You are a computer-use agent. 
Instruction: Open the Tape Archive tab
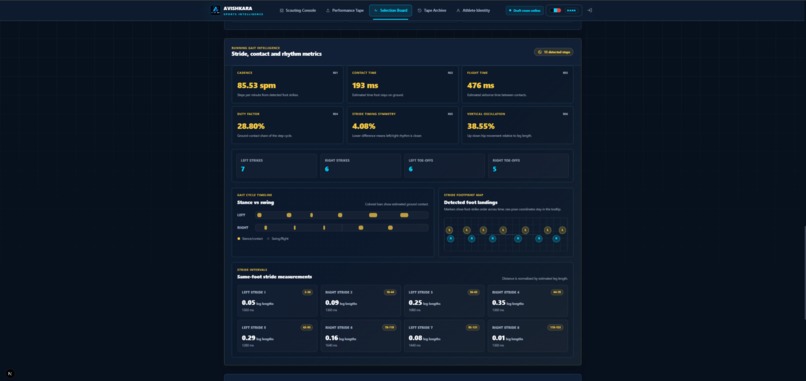pos(432,10)
